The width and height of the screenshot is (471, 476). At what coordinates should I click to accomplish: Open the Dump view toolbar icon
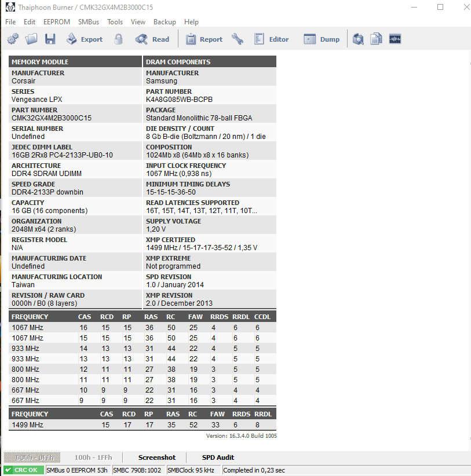(322, 39)
